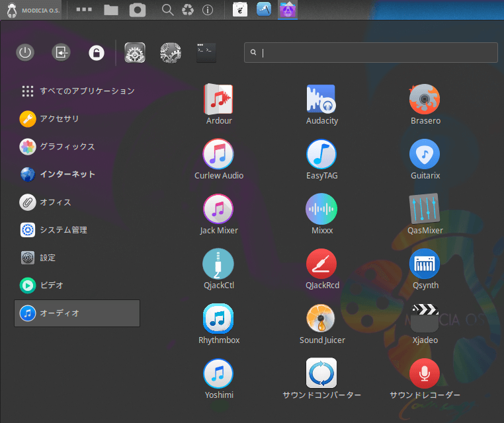
Task: Switch to グラフィックス category
Action: [x=66, y=147]
